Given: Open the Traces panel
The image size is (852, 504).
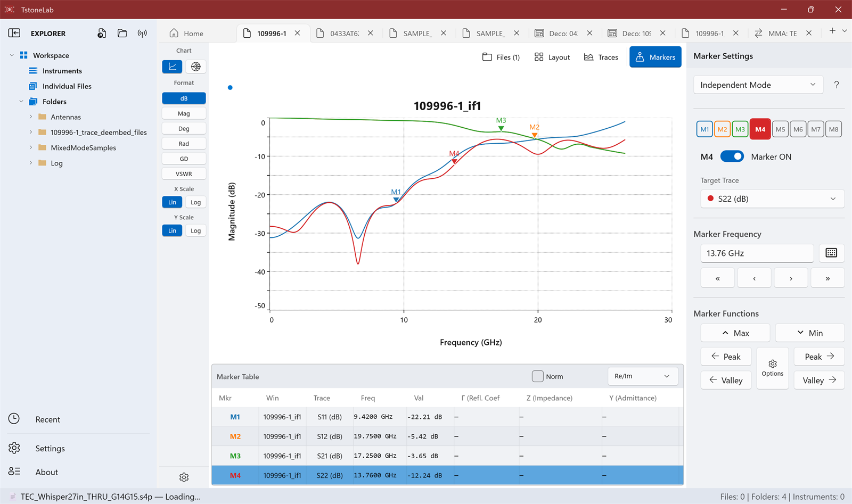Looking at the screenshot, I should coord(601,57).
